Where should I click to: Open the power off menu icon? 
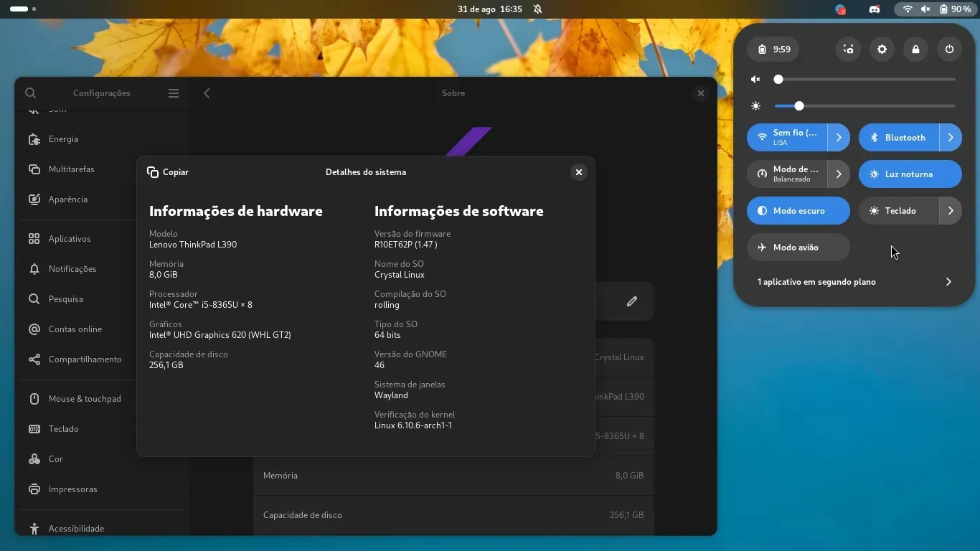[949, 50]
